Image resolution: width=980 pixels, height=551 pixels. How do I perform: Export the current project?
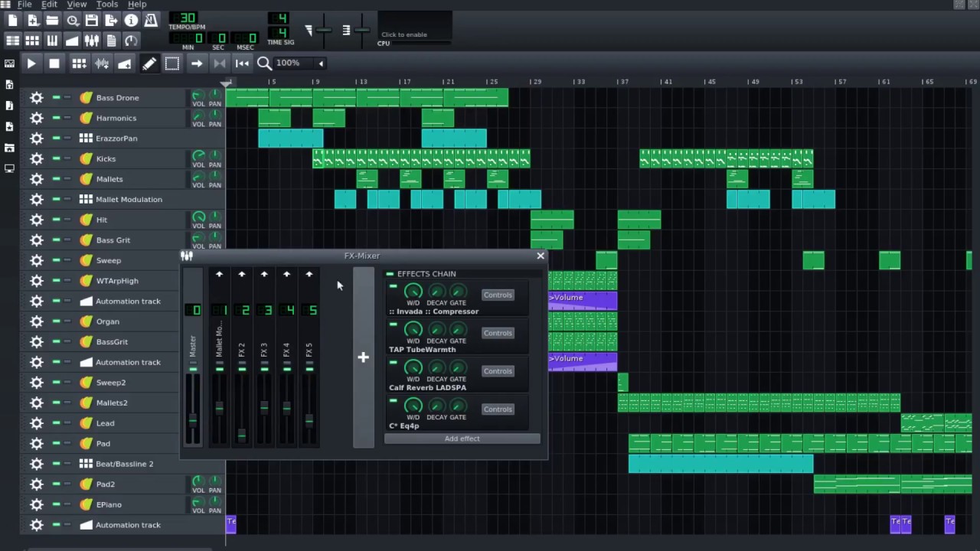[x=112, y=21]
